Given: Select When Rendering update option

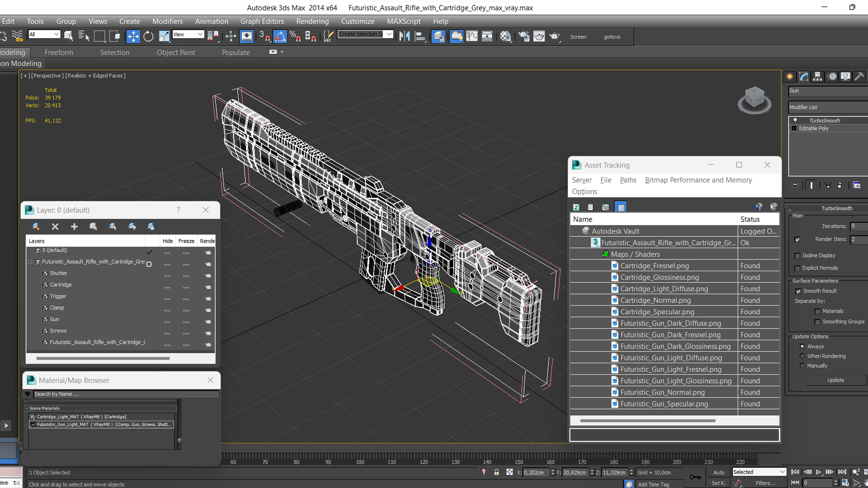Looking at the screenshot, I should tap(802, 356).
